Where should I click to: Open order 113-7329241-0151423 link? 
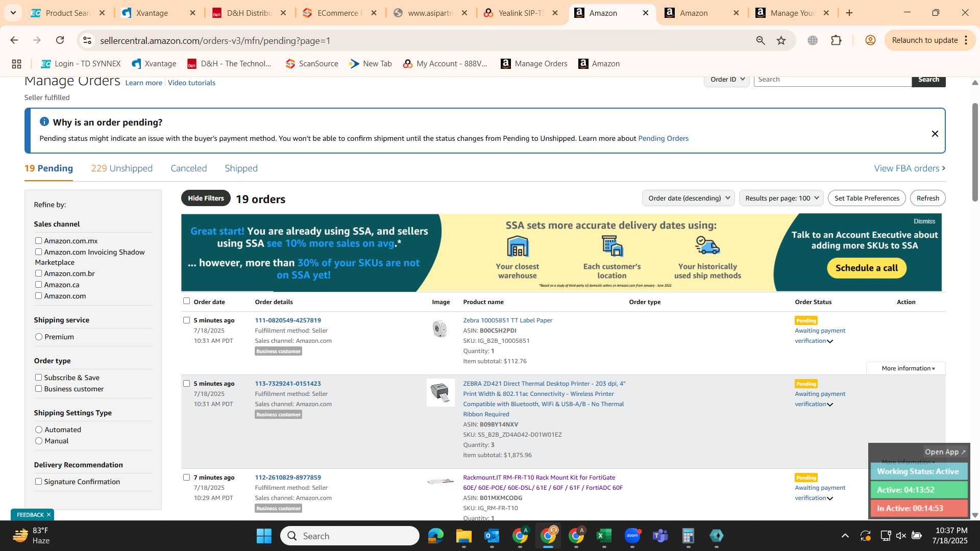[x=288, y=384]
